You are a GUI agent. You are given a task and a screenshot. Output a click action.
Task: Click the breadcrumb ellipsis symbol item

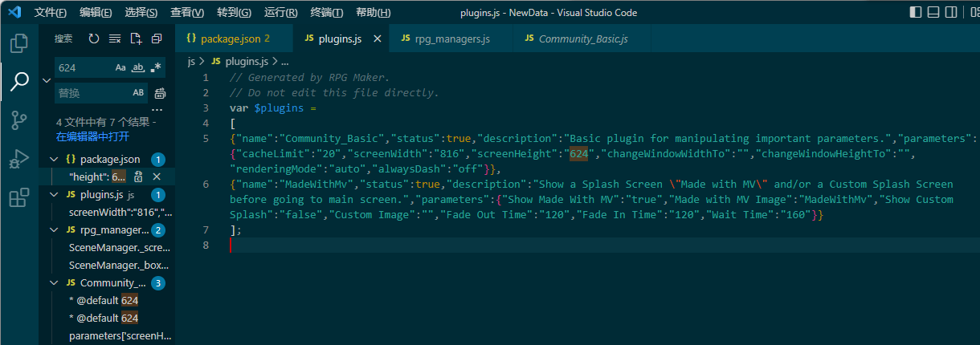point(284,61)
